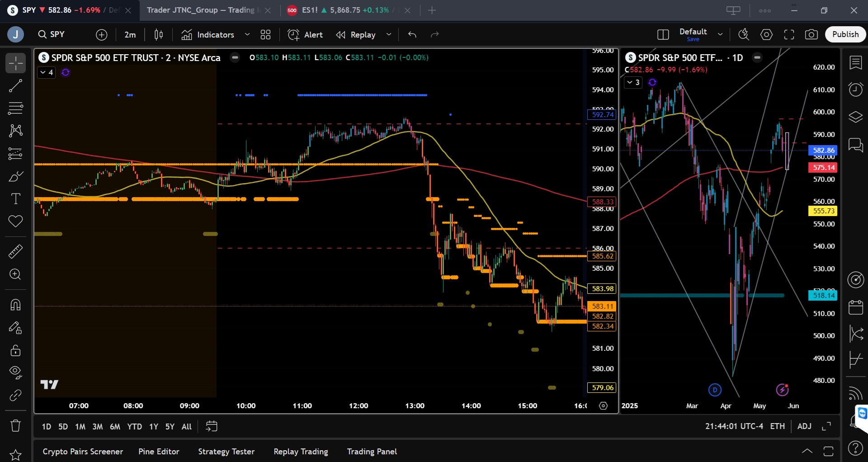This screenshot has height=462, width=868.
Task: Open indicator templates grid
Action: coord(266,34)
